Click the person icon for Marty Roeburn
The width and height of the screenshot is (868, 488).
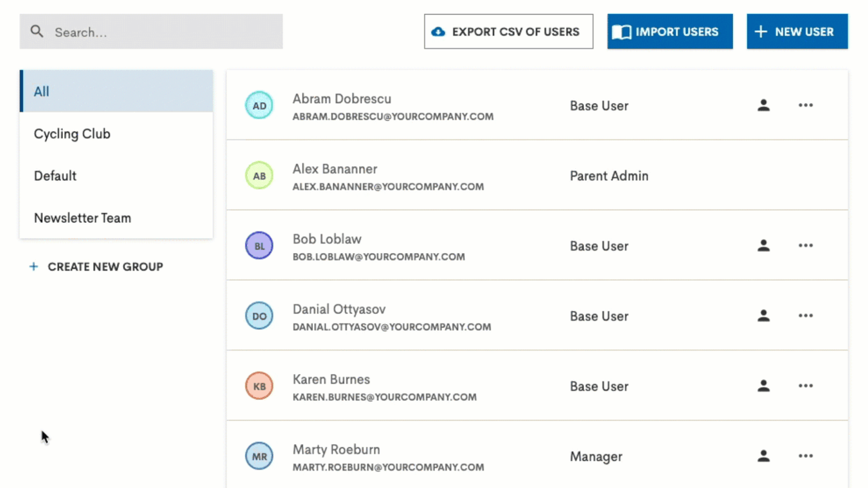coord(764,456)
